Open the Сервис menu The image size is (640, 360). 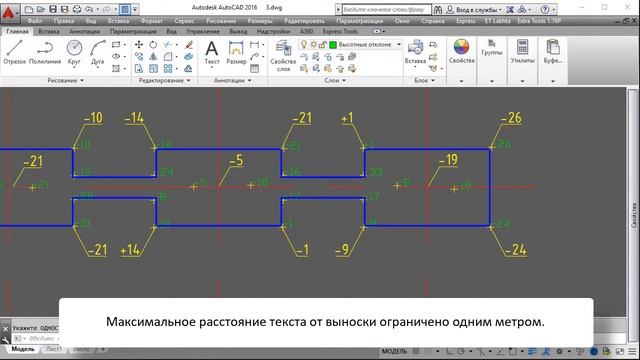pos(184,21)
